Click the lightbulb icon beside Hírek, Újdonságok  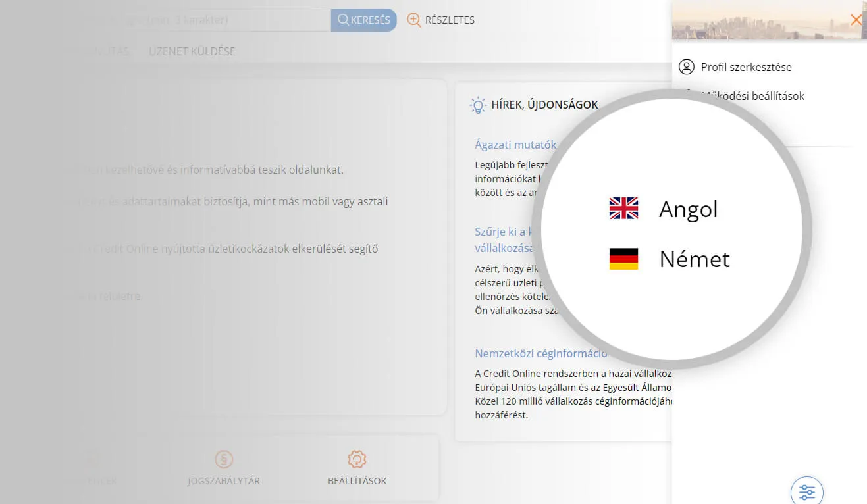(478, 104)
